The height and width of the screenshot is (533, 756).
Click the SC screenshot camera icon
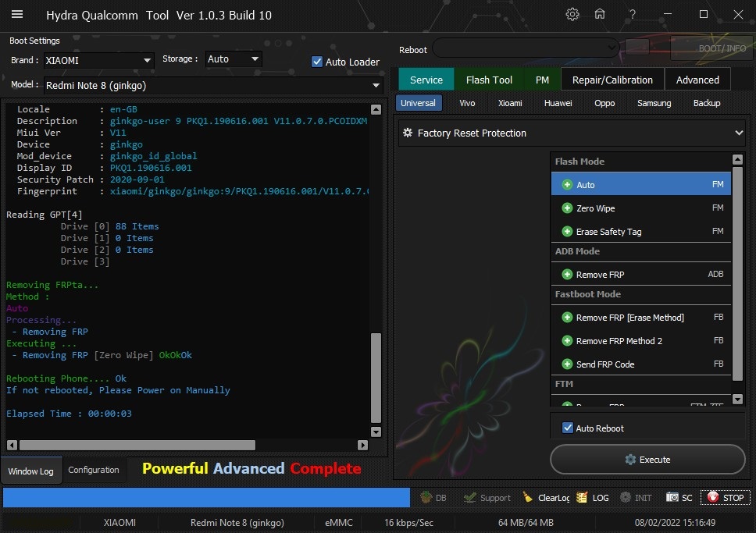(x=672, y=497)
